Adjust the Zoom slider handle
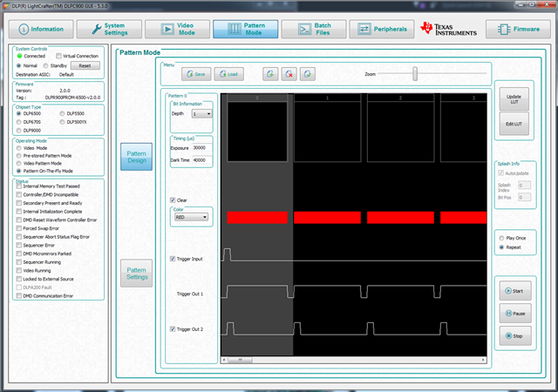This screenshot has width=558, height=392. coord(415,74)
